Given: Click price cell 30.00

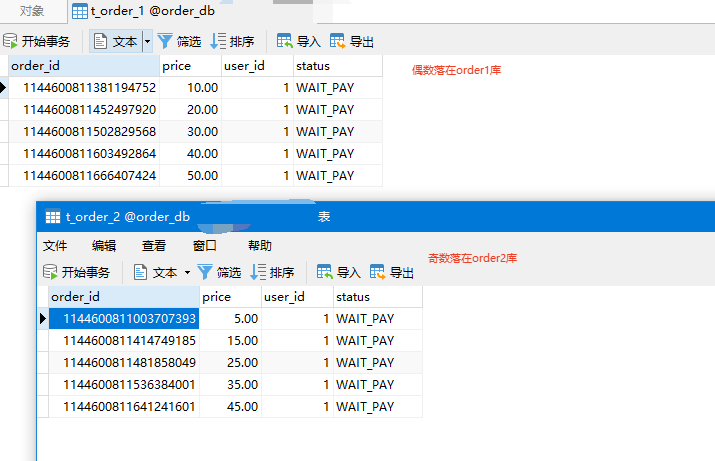Looking at the screenshot, I should point(191,131).
